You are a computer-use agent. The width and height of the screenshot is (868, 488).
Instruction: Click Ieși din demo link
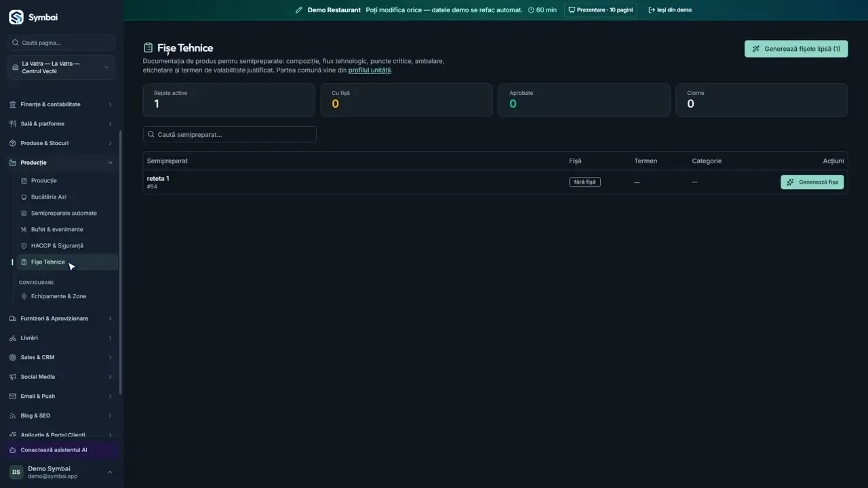click(x=670, y=10)
